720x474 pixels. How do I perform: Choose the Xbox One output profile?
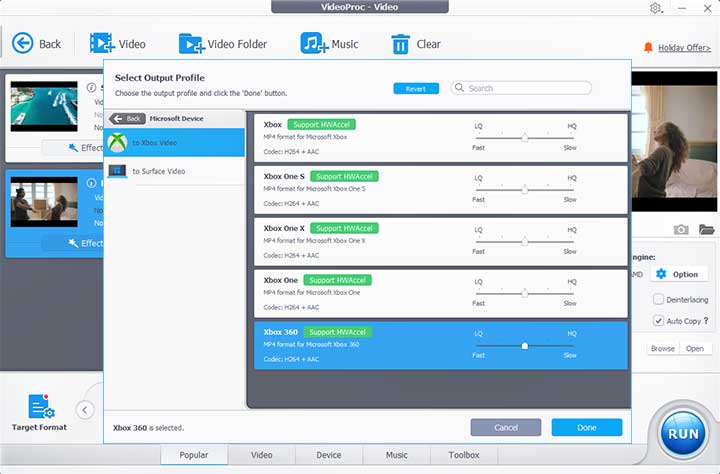tap(440, 293)
